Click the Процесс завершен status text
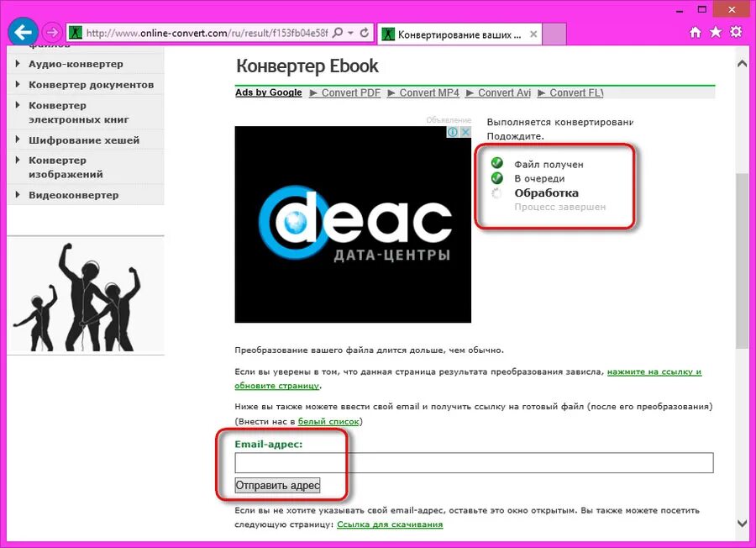Screen dimensions: 756x548 [559, 207]
